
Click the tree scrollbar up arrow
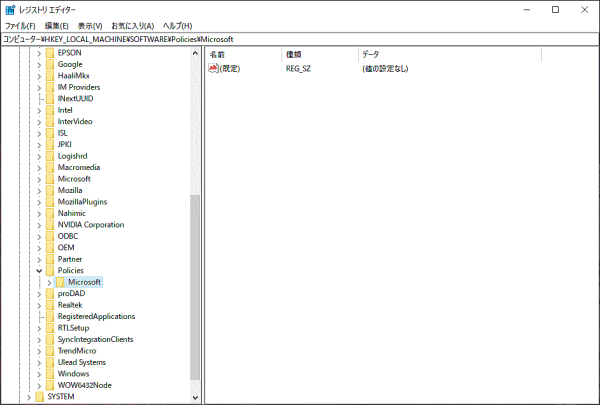(195, 53)
